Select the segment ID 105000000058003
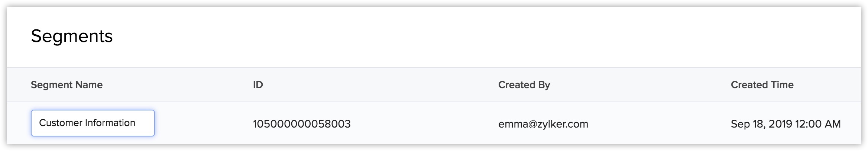This screenshot has width=868, height=151. click(x=302, y=124)
